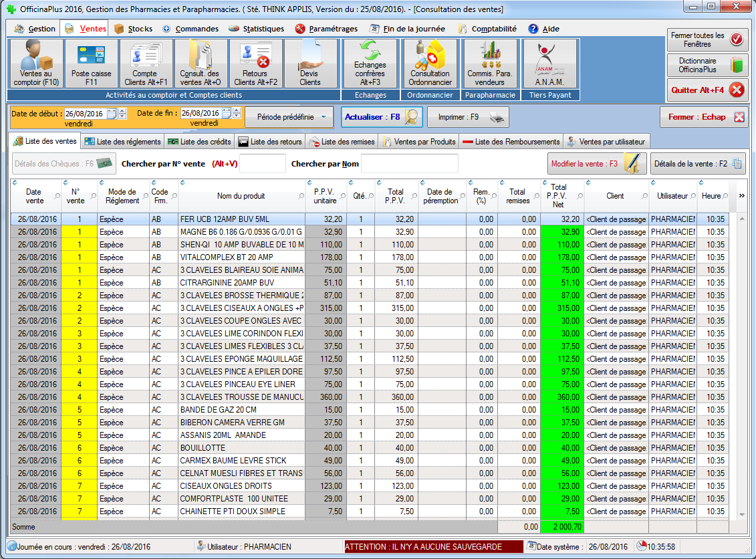Switch to Ventes par Produits tab
Screen dimensions: 756x559
tap(418, 142)
